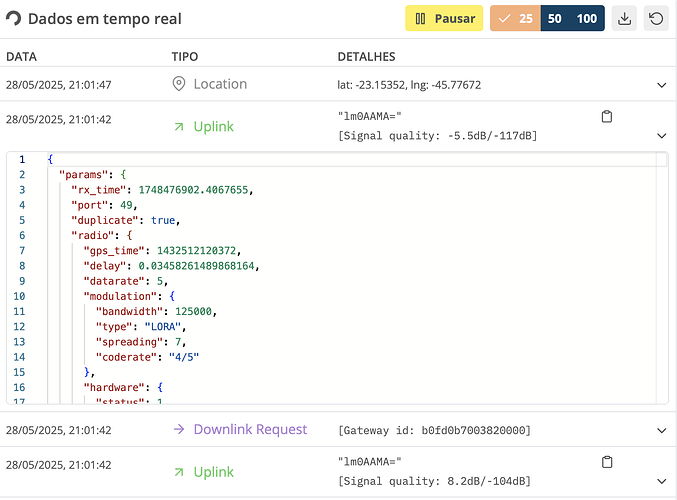The height and width of the screenshot is (500, 677).
Task: Click the DATA column header
Action: 21,57
